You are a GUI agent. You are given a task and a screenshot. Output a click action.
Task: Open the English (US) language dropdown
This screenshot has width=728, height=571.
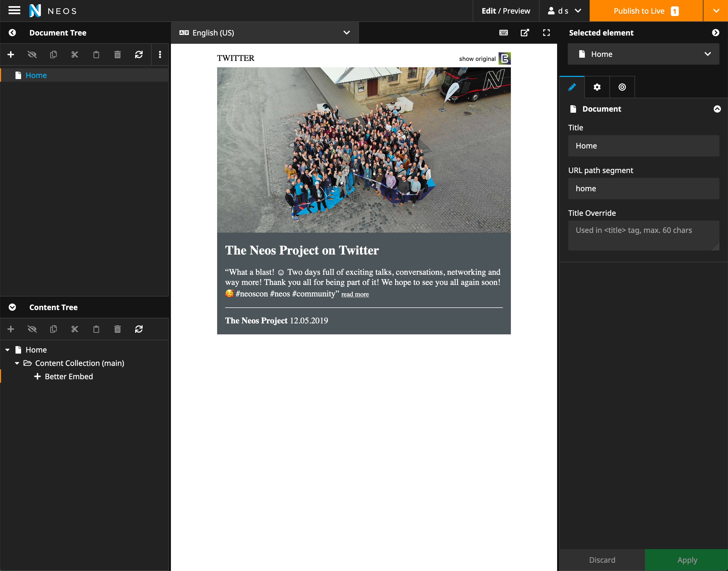point(264,33)
